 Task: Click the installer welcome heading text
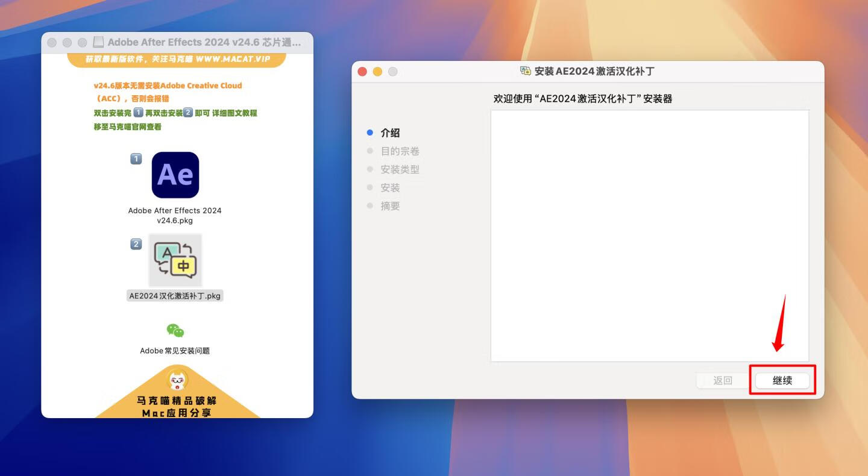tap(582, 99)
